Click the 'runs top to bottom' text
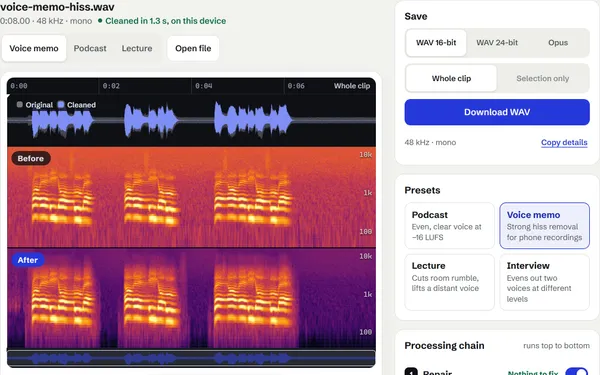 (x=556, y=346)
